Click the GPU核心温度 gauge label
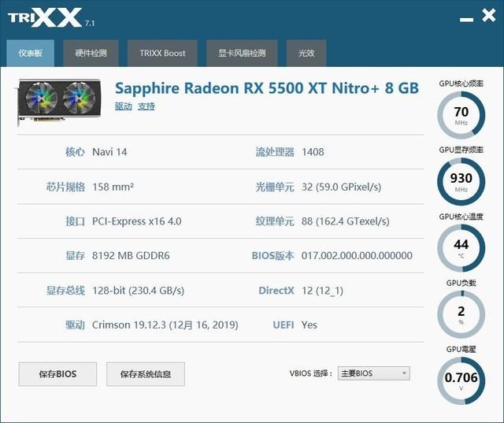 (461, 217)
